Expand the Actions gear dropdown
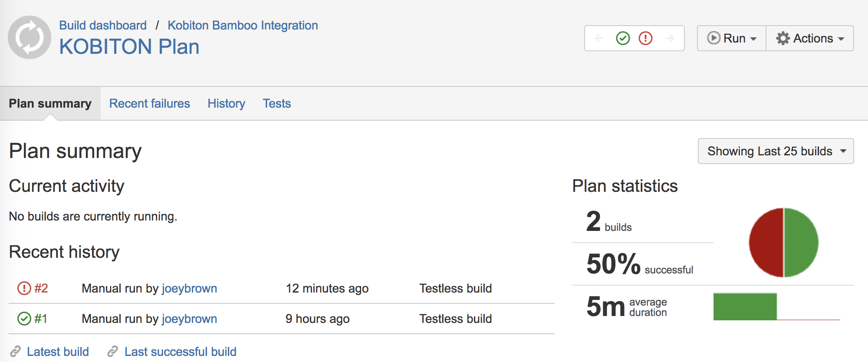 [x=810, y=38]
